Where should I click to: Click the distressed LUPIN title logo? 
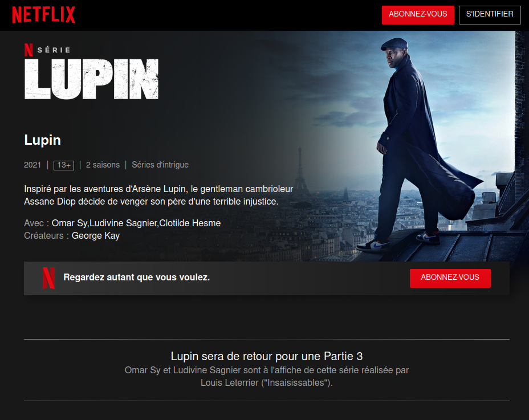[91, 79]
